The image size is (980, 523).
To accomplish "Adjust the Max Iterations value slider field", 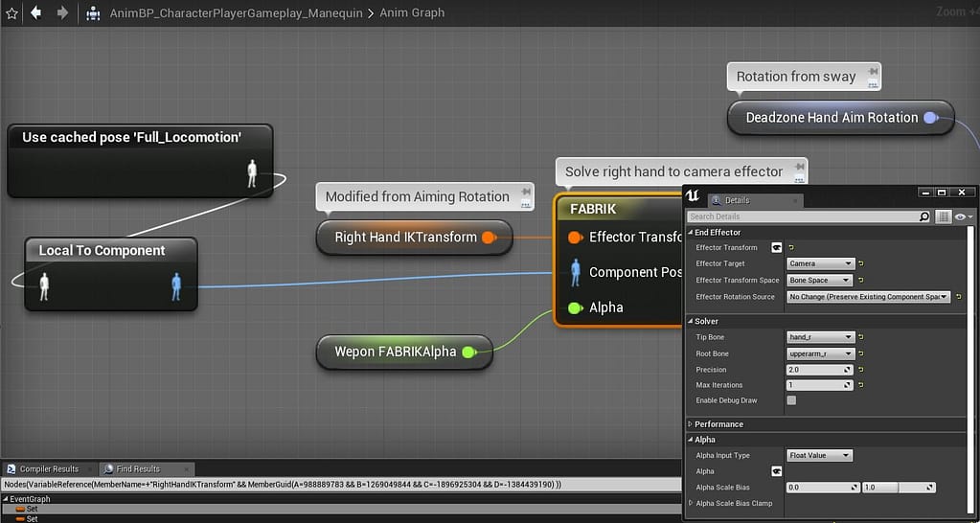I will (x=820, y=385).
